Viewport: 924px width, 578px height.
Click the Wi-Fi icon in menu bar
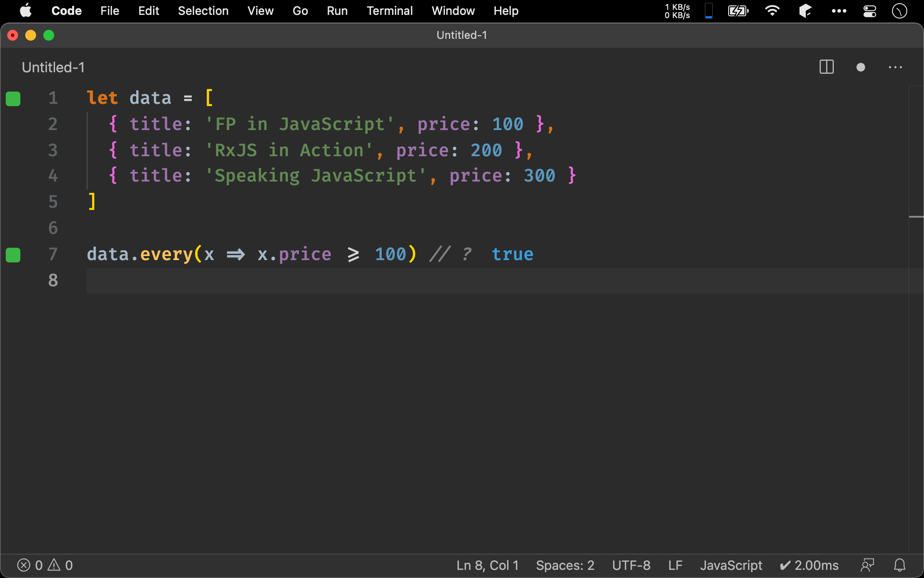click(772, 11)
